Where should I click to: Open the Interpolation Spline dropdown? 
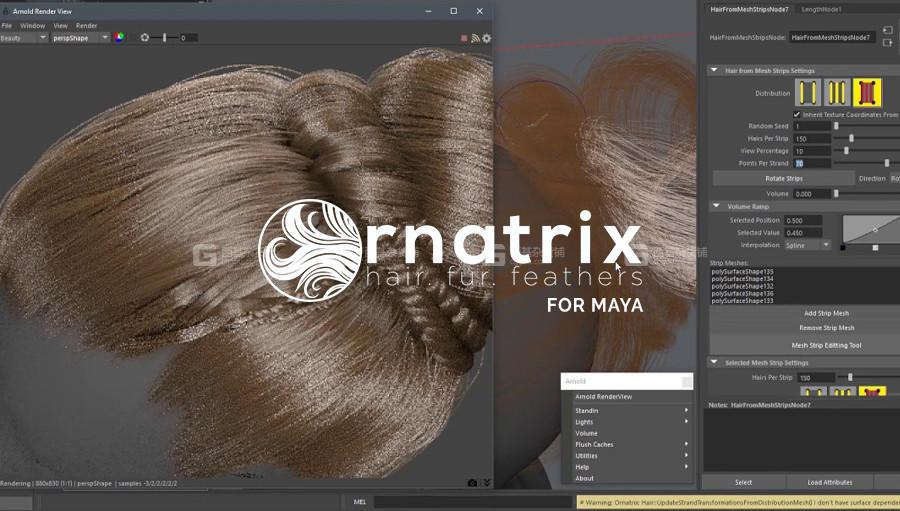(x=808, y=245)
